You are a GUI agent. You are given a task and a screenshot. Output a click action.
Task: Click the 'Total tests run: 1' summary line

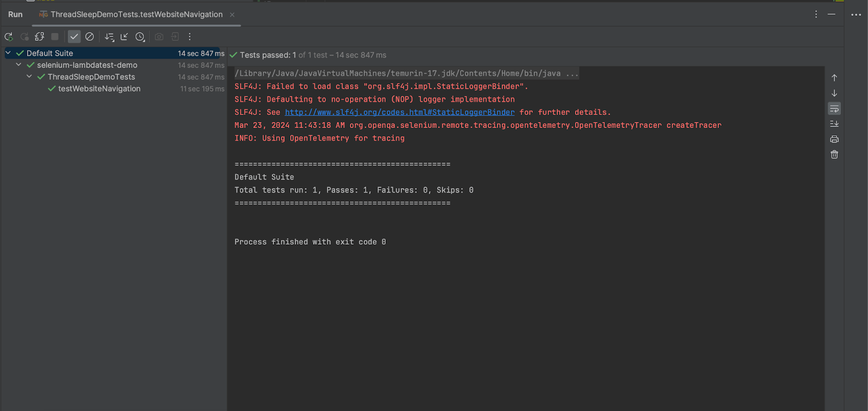[x=354, y=190]
